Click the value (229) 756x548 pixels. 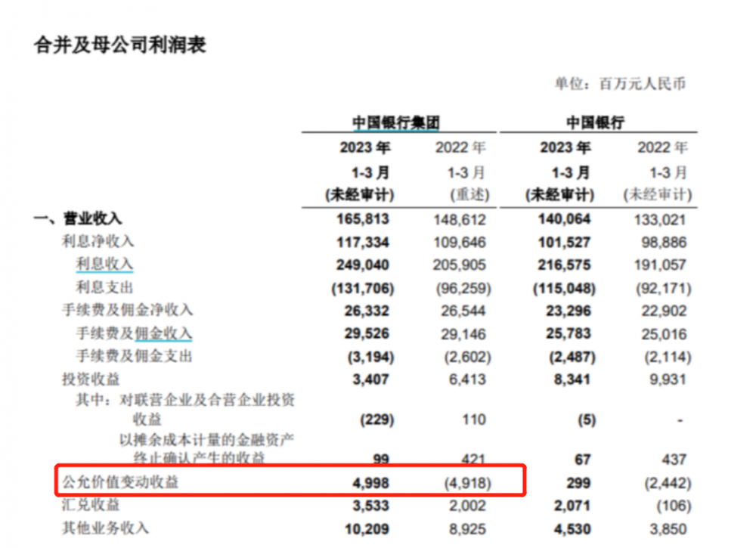[x=377, y=420]
